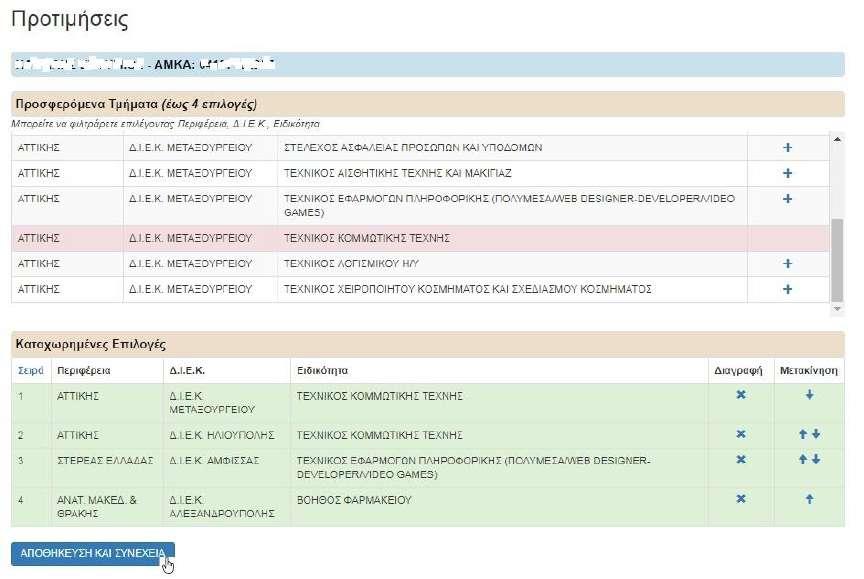Sort by Σειρά column header
This screenshot has height=579, width=864.
30,370
